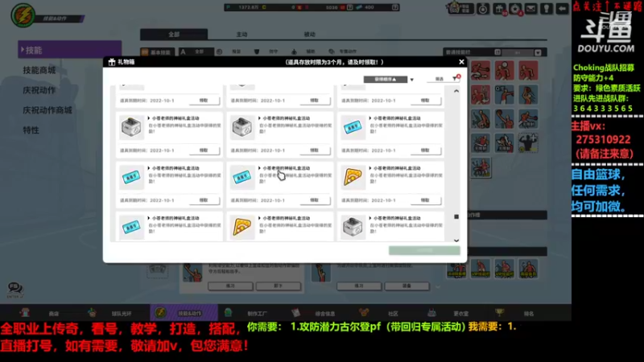Claim the ticket left of the pizza gift
The width and height of the screenshot is (644, 362).
[315, 200]
